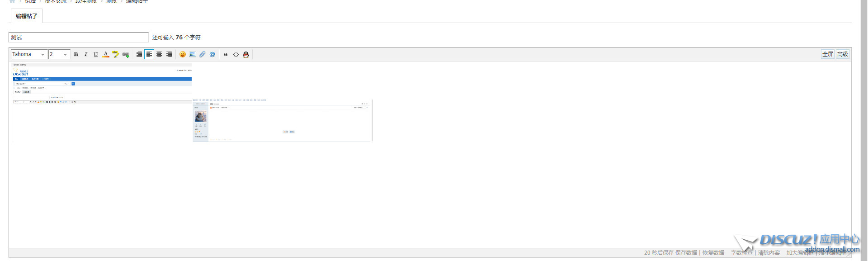This screenshot has width=868, height=261.
Task: Click the attach file paperclip icon
Action: [x=202, y=54]
